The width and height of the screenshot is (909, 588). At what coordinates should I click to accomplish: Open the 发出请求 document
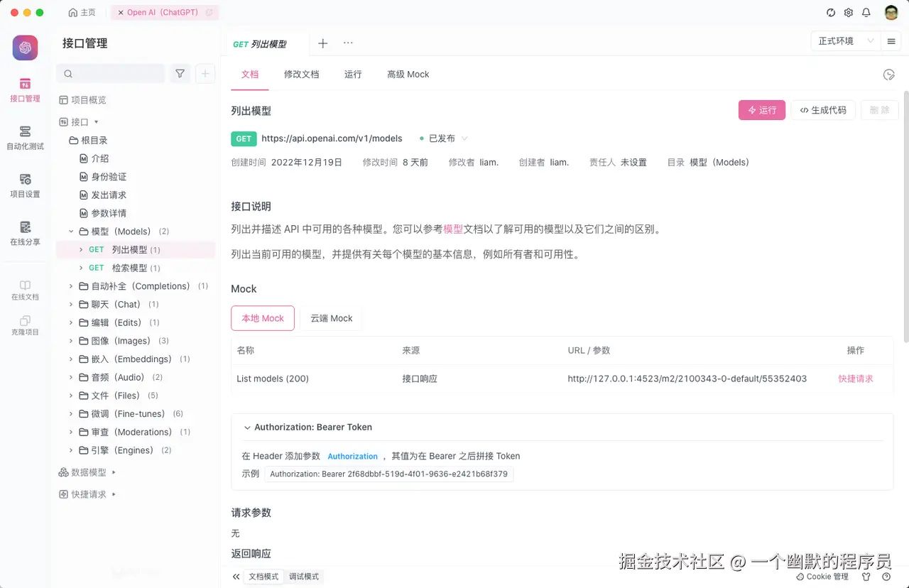pos(109,195)
